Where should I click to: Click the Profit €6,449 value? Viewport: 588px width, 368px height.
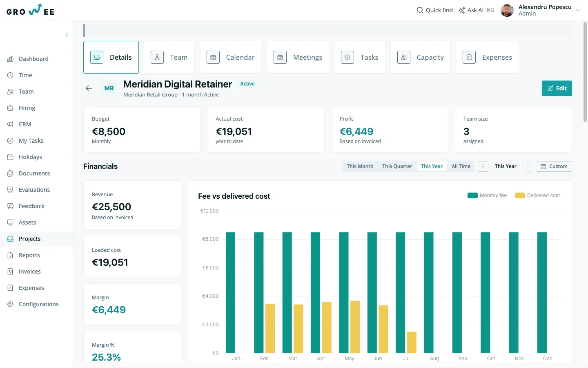click(x=356, y=132)
